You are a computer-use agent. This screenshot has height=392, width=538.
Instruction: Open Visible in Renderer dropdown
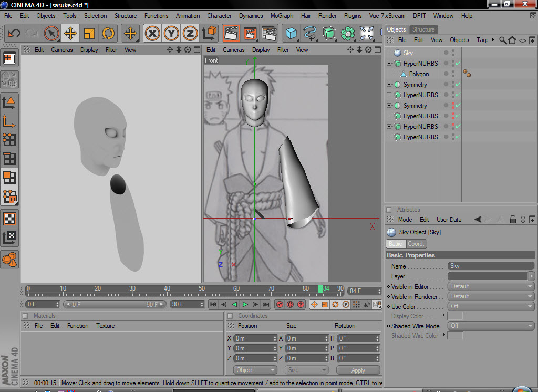[491, 296]
